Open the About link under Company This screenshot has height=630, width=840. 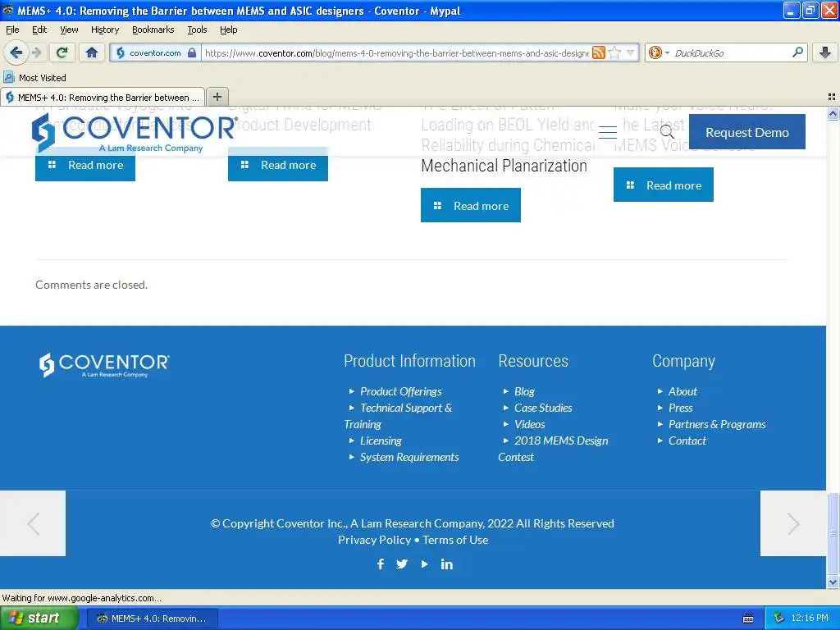682,391
